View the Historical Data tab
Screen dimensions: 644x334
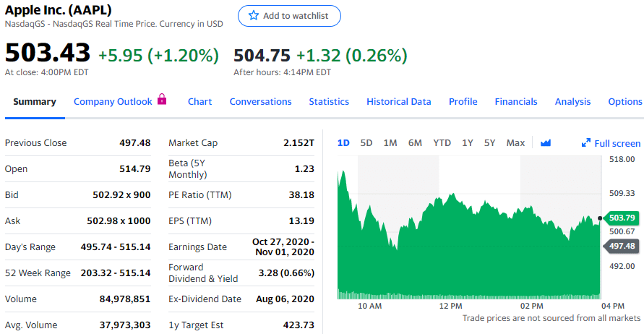coord(399,102)
